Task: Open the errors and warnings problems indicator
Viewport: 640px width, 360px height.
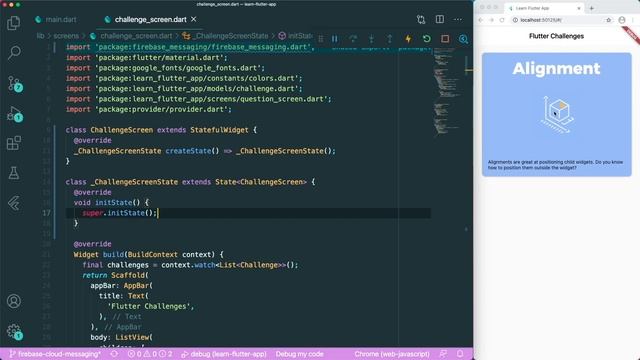Action: click(x=150, y=354)
